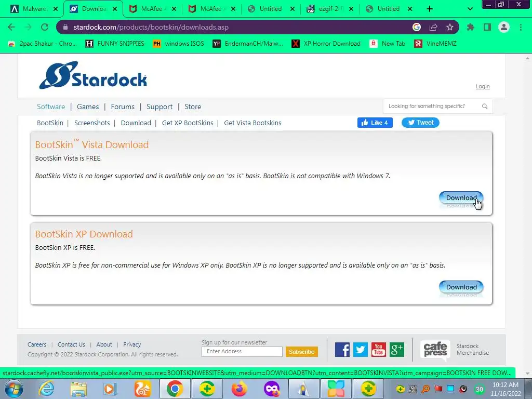The width and height of the screenshot is (532, 399).
Task: Open the windows ISOS bookmark
Action: [x=179, y=44]
